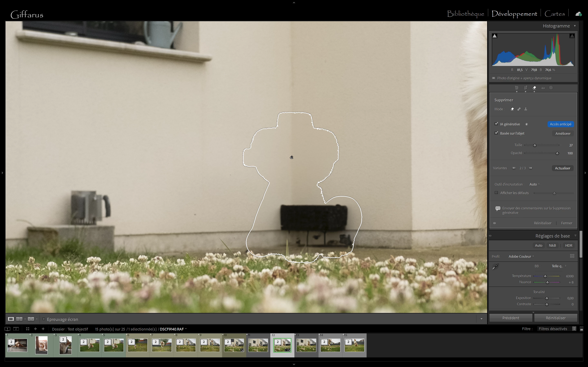Viewport: 588px width, 367px height.
Task: Enable Afficher les défauts checkbox
Action: [496, 193]
